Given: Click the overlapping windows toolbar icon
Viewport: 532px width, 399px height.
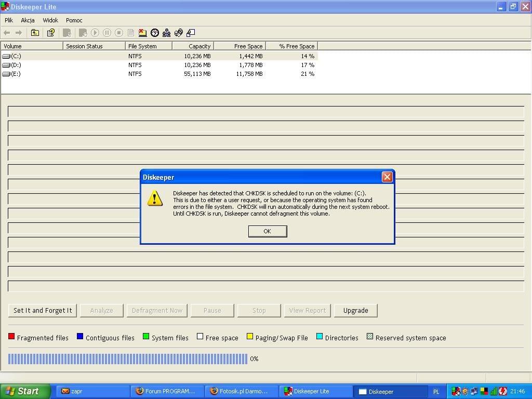Looking at the screenshot, I should [191, 33].
